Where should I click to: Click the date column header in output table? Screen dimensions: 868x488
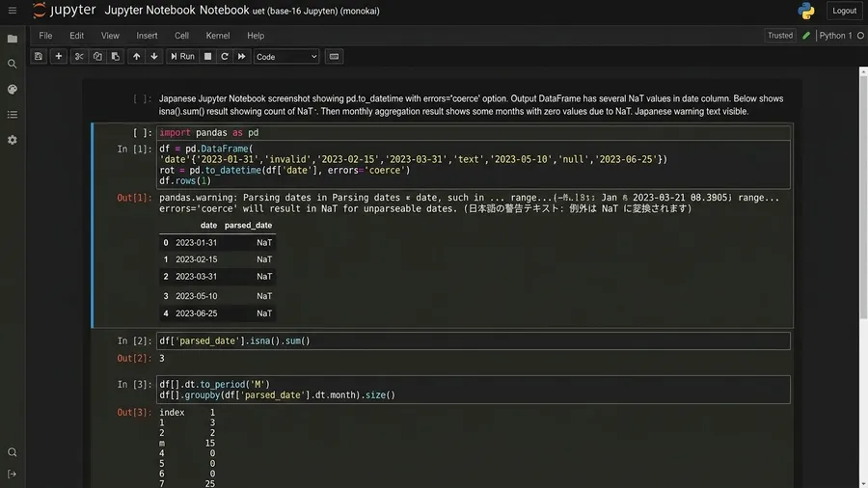pyautogui.click(x=208, y=225)
